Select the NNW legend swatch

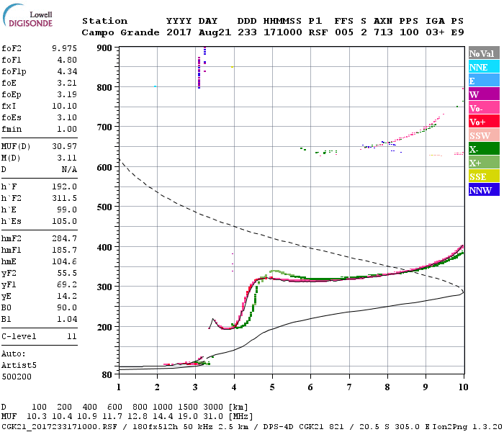coord(484,189)
